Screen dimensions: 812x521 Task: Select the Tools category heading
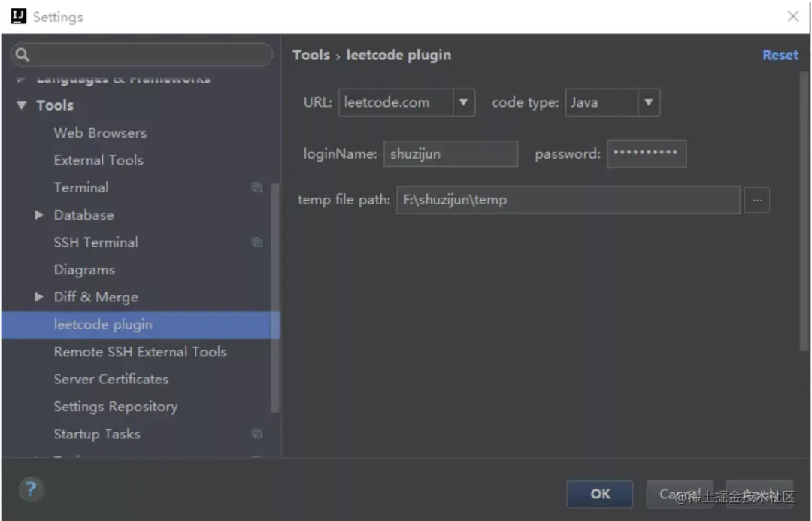(55, 105)
